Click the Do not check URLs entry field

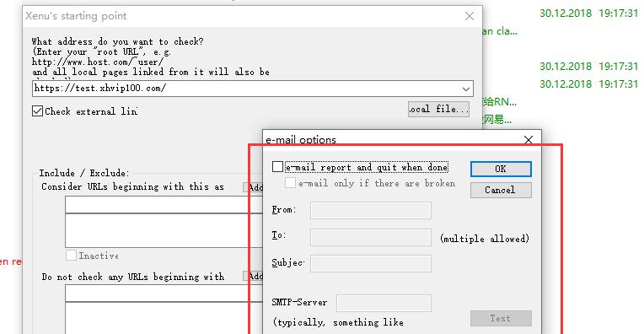click(x=164, y=294)
